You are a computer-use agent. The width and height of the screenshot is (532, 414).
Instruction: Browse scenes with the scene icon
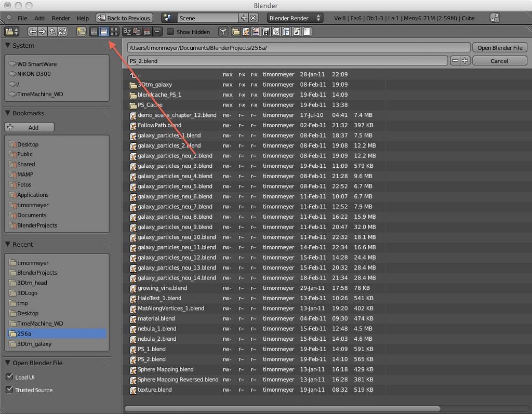click(x=169, y=18)
